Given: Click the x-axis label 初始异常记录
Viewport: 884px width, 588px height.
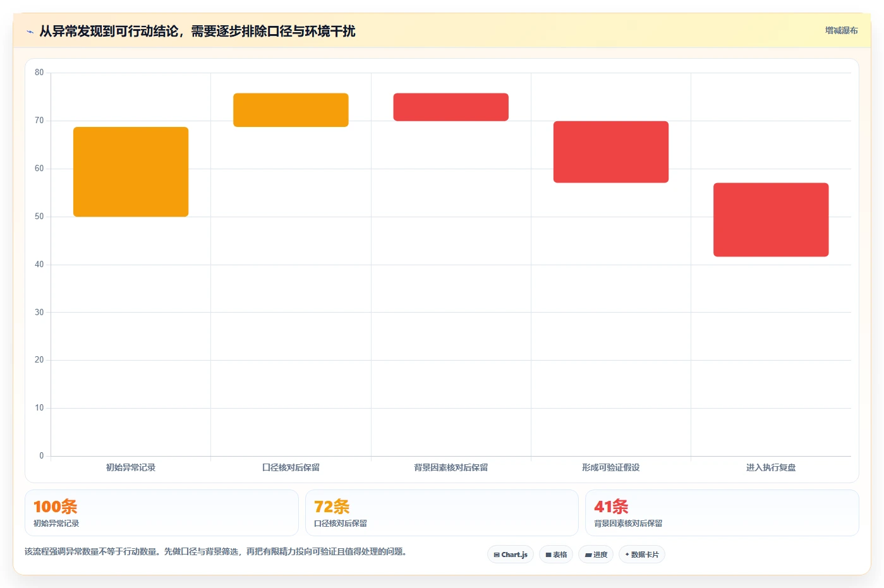Looking at the screenshot, I should pyautogui.click(x=131, y=467).
